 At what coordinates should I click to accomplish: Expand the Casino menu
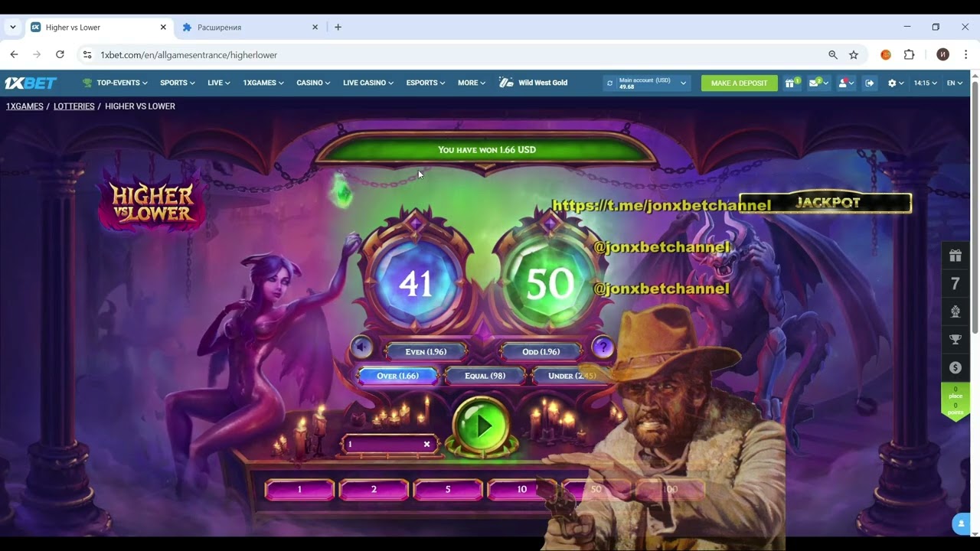click(313, 83)
